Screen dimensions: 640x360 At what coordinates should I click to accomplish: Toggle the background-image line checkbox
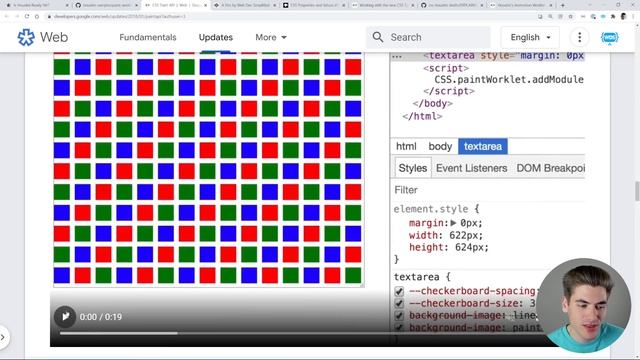pyautogui.click(x=399, y=316)
